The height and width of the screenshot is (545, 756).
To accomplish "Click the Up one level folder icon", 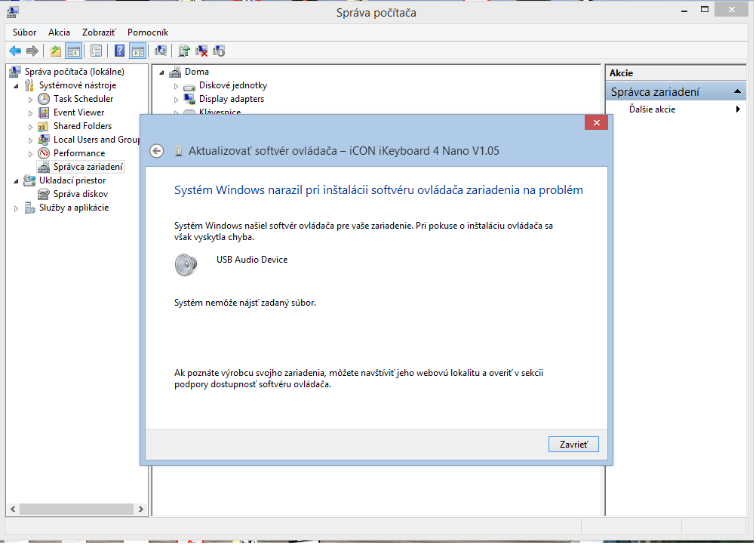I will pos(56,51).
